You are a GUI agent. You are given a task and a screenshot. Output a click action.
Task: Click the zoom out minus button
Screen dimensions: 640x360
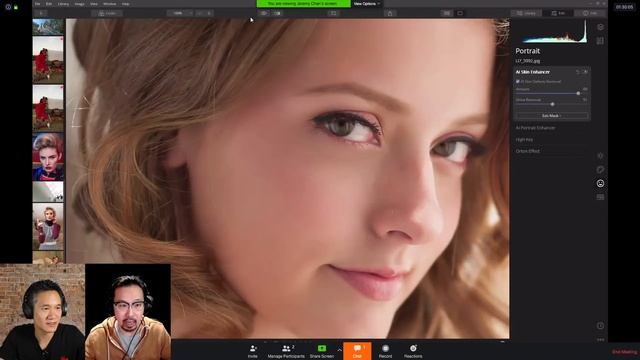click(200, 13)
